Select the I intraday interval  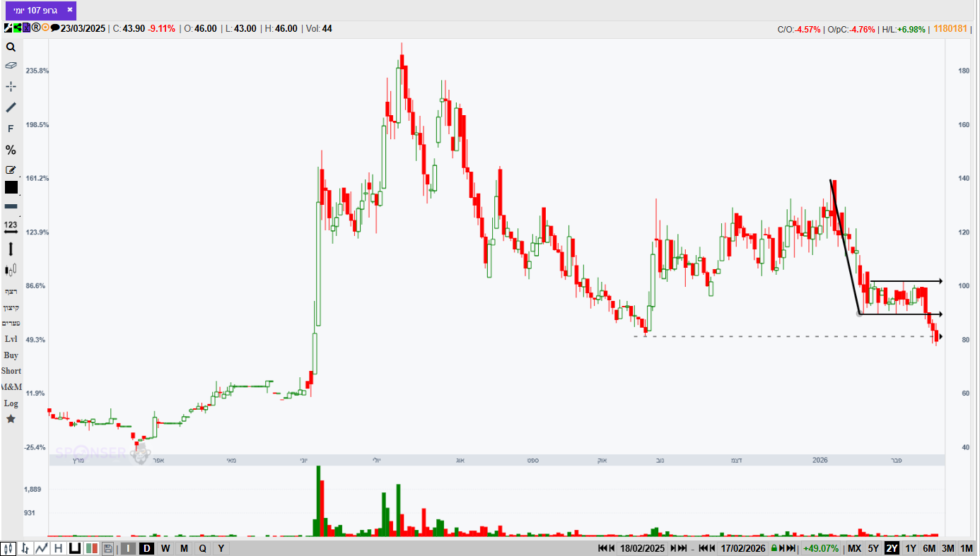tap(128, 548)
